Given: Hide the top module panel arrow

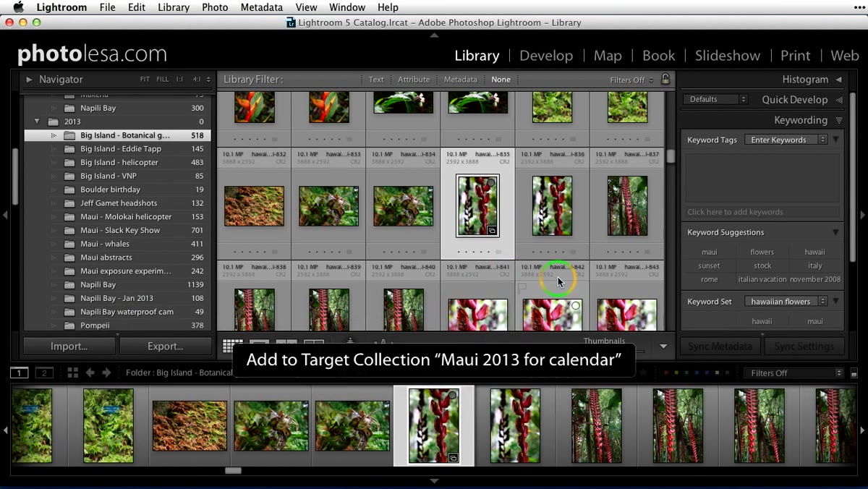Looking at the screenshot, I should 434,35.
